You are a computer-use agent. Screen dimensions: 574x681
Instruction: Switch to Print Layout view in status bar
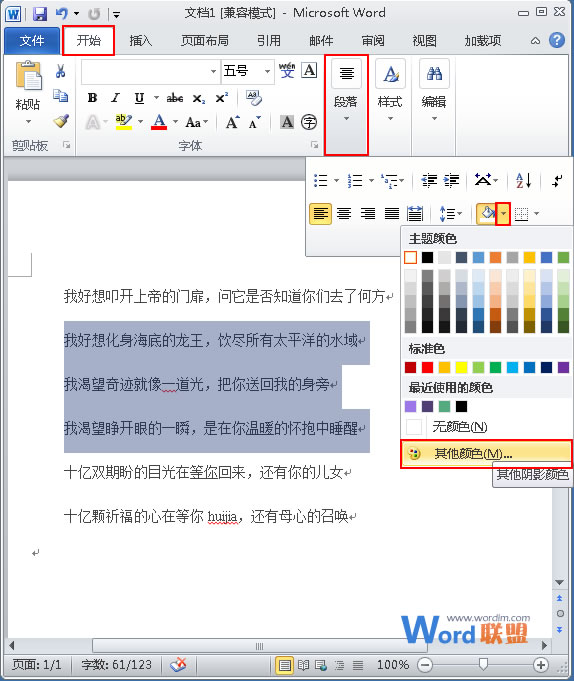pyautogui.click(x=284, y=665)
